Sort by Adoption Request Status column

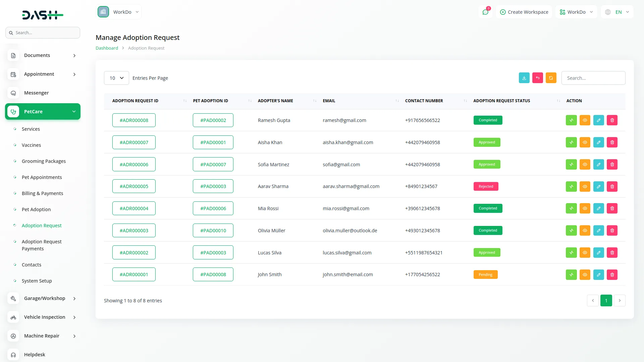tap(501, 101)
